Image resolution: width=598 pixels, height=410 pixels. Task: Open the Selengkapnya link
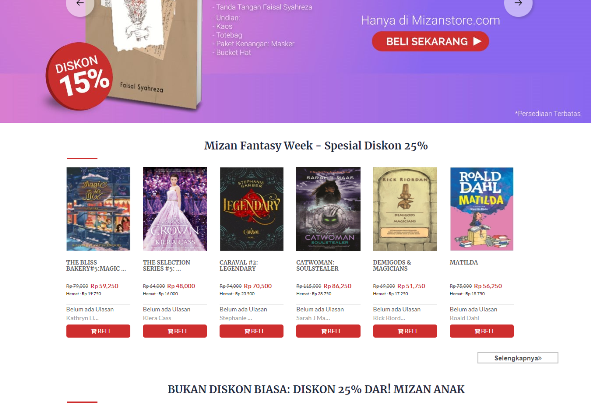pyautogui.click(x=518, y=358)
